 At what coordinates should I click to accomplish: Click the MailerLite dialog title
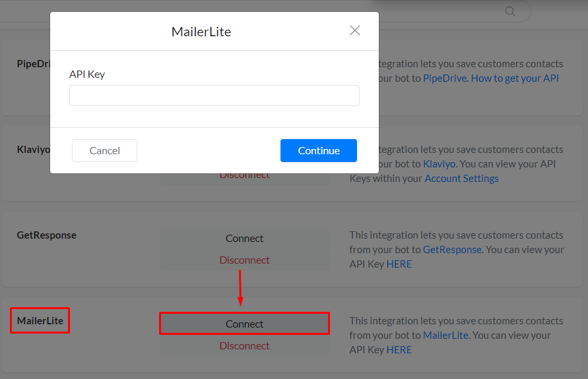click(201, 32)
